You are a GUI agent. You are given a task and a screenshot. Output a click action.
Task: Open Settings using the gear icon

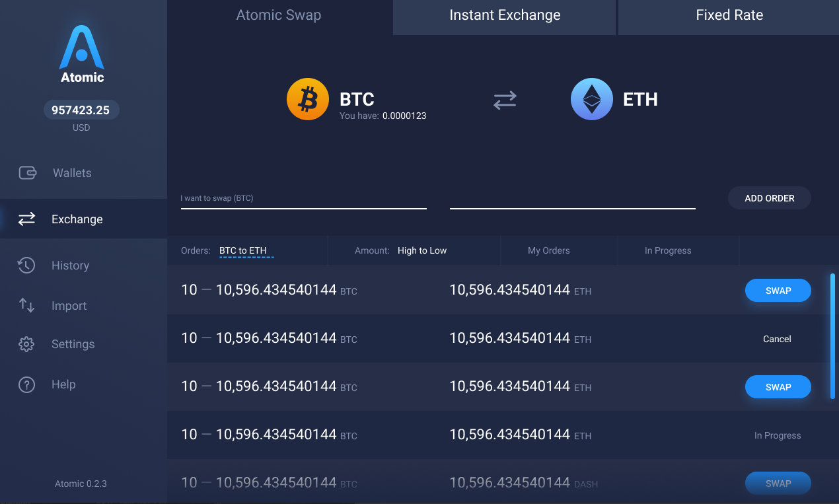pyautogui.click(x=26, y=343)
